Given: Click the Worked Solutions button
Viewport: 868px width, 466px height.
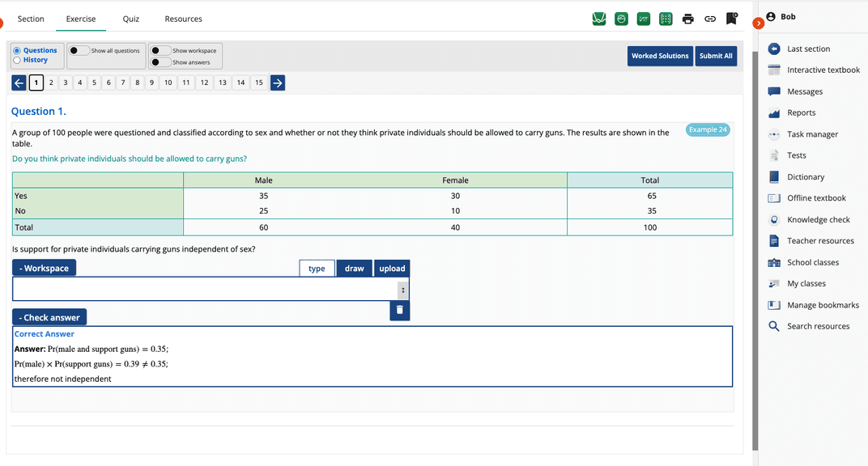Looking at the screenshot, I should (x=660, y=56).
